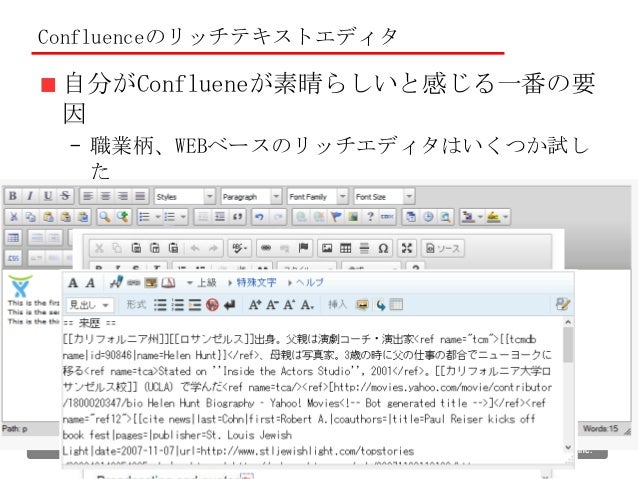This screenshot has height=479, width=638.
Task: Open the 見出し heading dropdown
Action: tap(89, 305)
